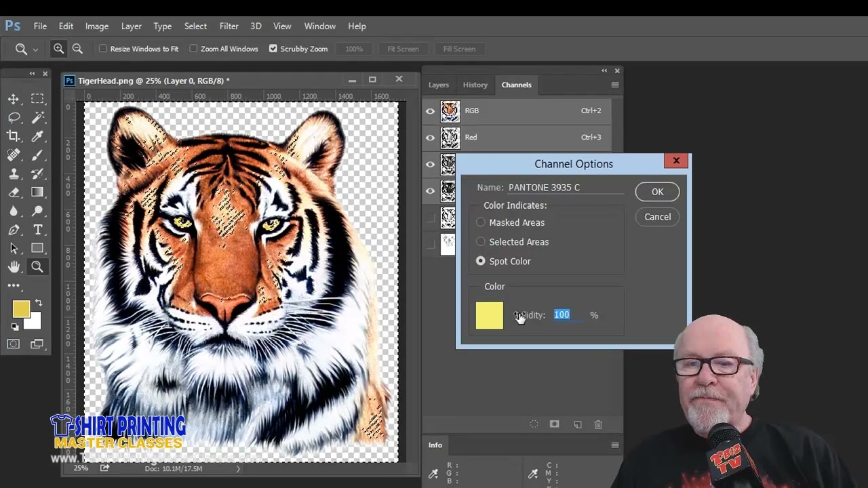Select the History Brush tool
Viewport: 868px width, 488px height.
coord(37,174)
